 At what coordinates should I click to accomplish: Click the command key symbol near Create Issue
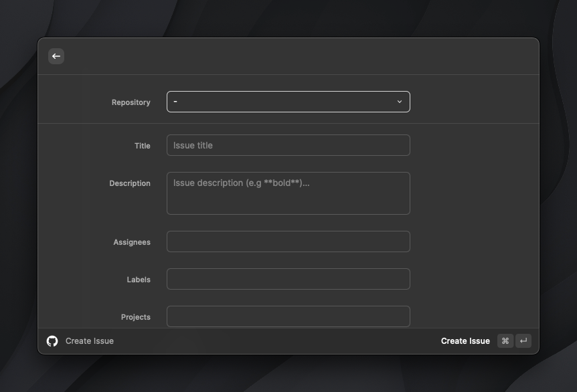pos(505,340)
